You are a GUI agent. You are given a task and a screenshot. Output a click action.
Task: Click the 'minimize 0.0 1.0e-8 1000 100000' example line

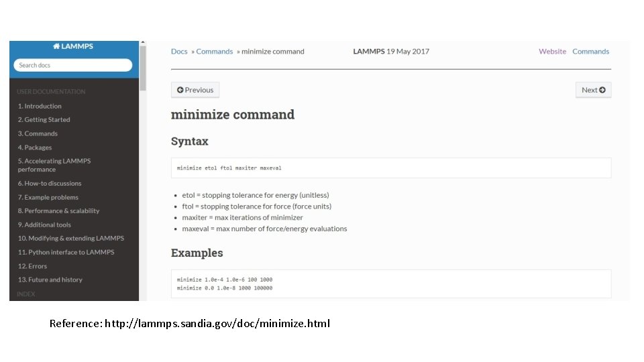[x=225, y=288]
